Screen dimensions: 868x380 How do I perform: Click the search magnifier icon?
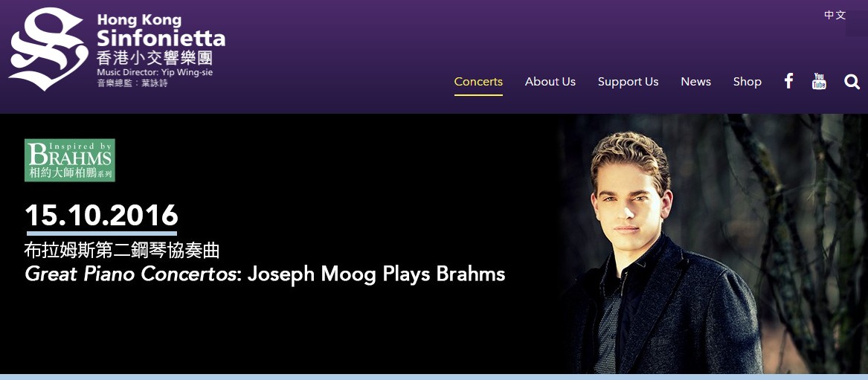[x=852, y=82]
